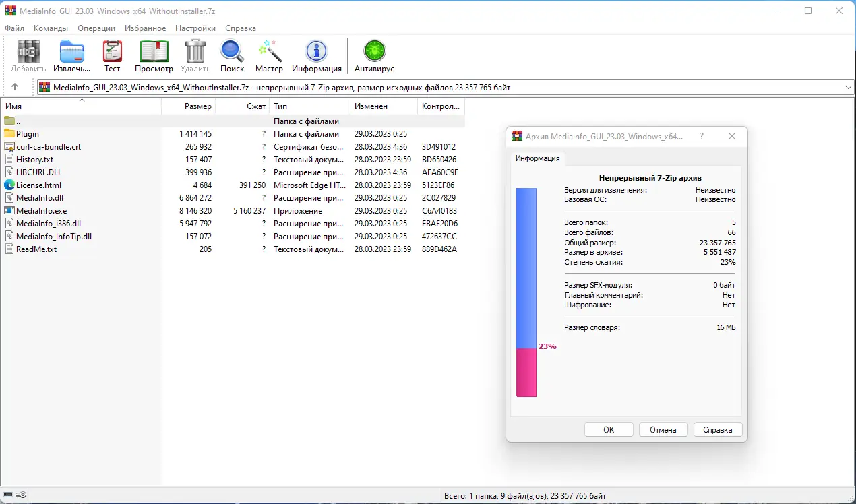The width and height of the screenshot is (856, 504).
Task: Select the MediaInfo_InfoTip.dll file row
Action: point(233,237)
